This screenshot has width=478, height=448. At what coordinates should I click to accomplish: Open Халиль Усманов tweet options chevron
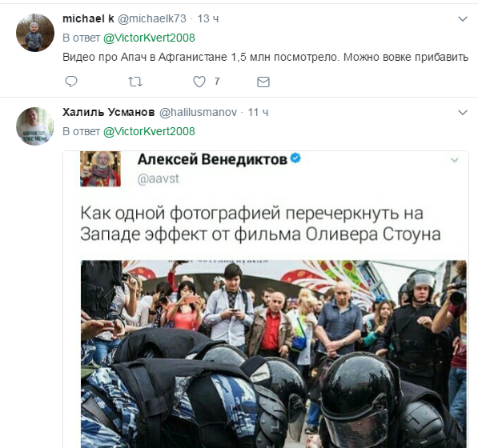(463, 113)
